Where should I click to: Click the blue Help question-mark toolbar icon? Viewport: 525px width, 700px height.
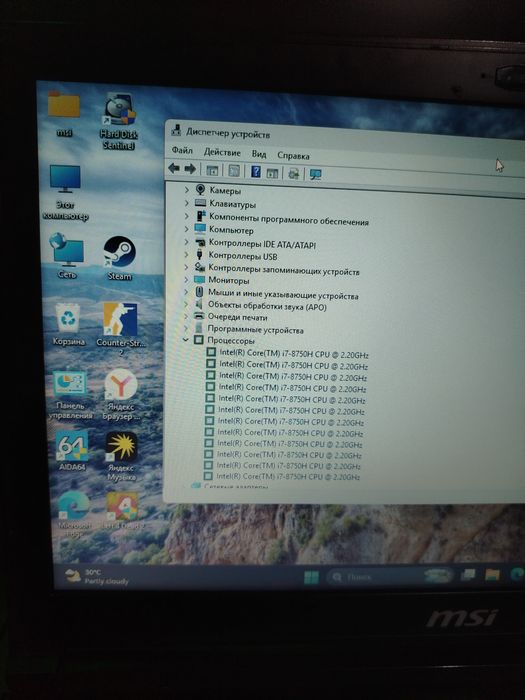pyautogui.click(x=255, y=171)
